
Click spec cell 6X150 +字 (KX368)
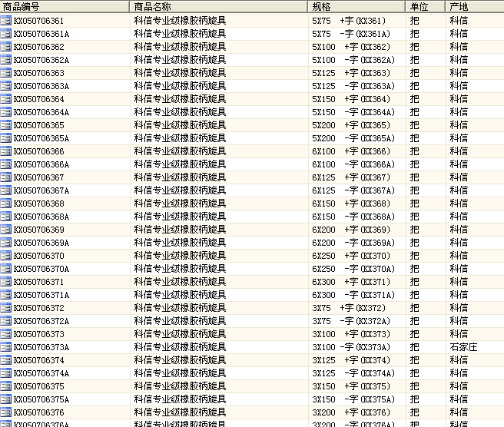coord(351,204)
